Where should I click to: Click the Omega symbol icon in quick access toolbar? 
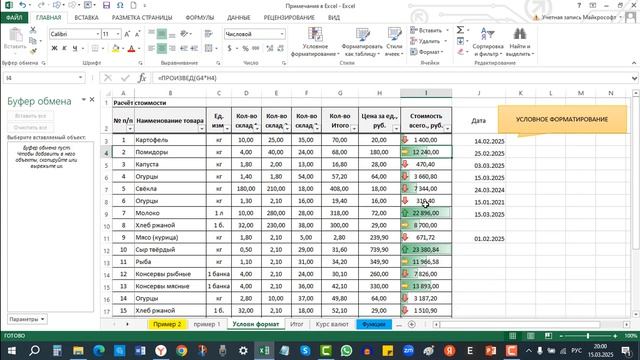click(120, 5)
